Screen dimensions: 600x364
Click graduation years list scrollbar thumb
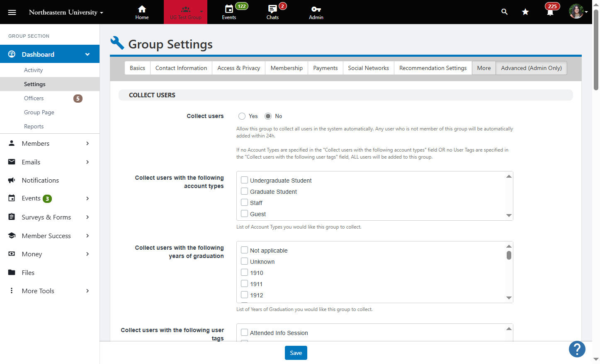coord(509,255)
